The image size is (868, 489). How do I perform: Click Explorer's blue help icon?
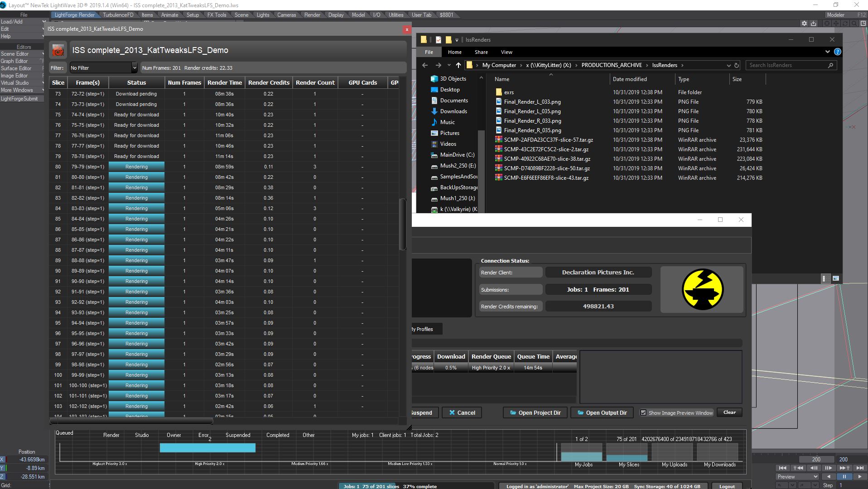click(837, 52)
